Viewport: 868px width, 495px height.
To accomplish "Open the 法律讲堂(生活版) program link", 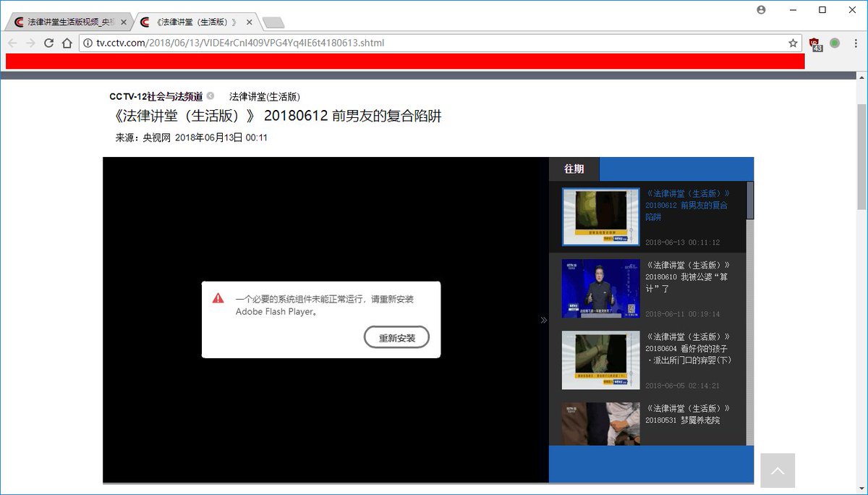I will click(x=264, y=96).
